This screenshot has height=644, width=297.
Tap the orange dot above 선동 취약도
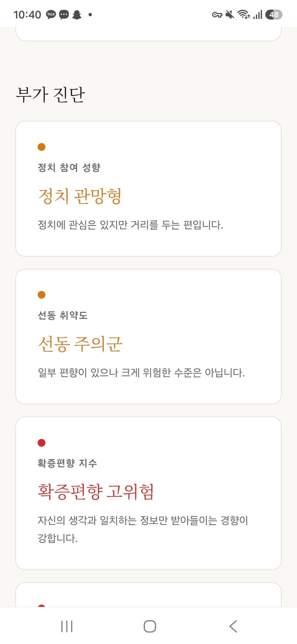(x=42, y=295)
